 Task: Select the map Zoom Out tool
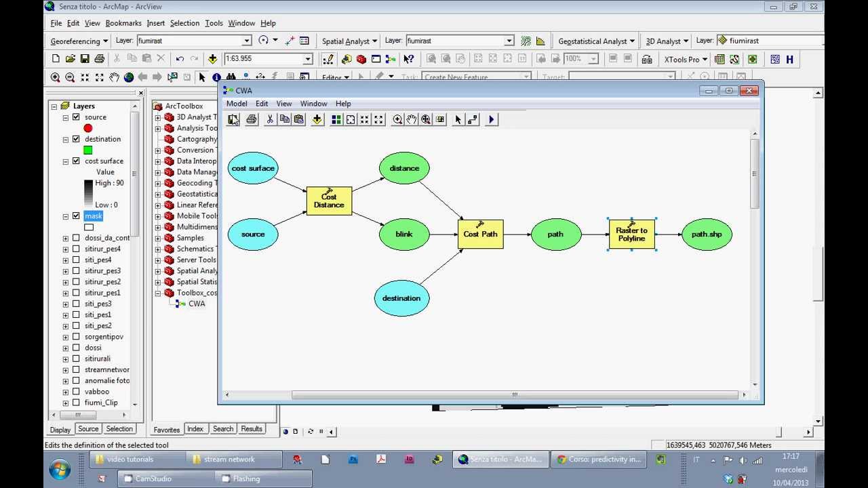[70, 77]
